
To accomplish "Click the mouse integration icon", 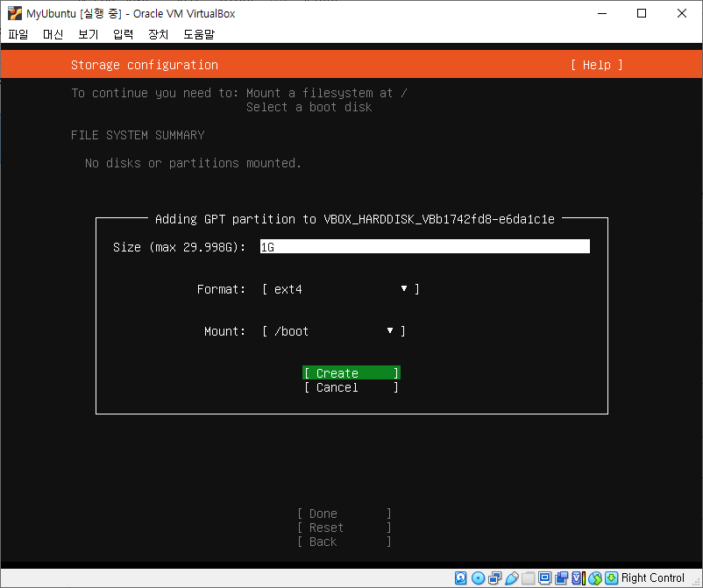I will [595, 577].
